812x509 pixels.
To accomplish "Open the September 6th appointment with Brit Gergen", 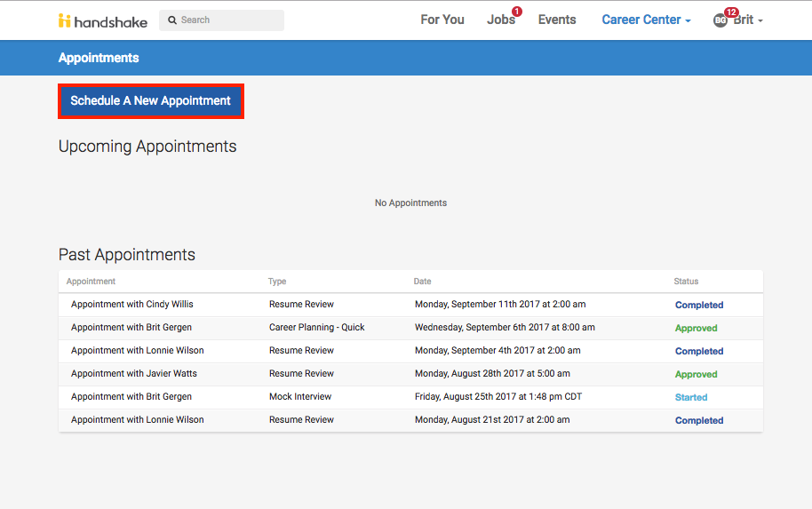I will click(x=131, y=327).
